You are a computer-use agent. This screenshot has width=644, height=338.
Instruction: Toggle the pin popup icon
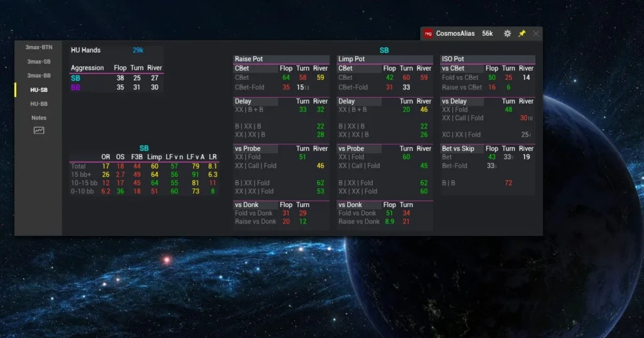[x=521, y=34]
